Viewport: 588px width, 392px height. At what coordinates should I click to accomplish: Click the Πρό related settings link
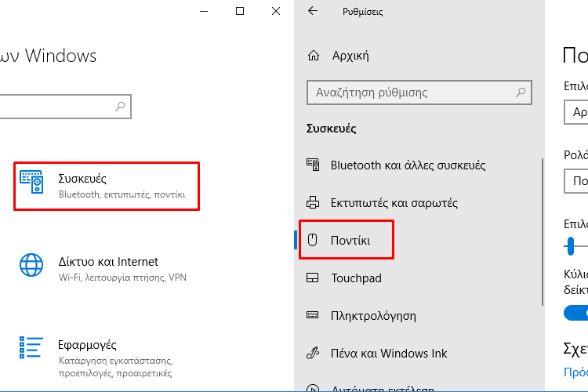click(575, 372)
